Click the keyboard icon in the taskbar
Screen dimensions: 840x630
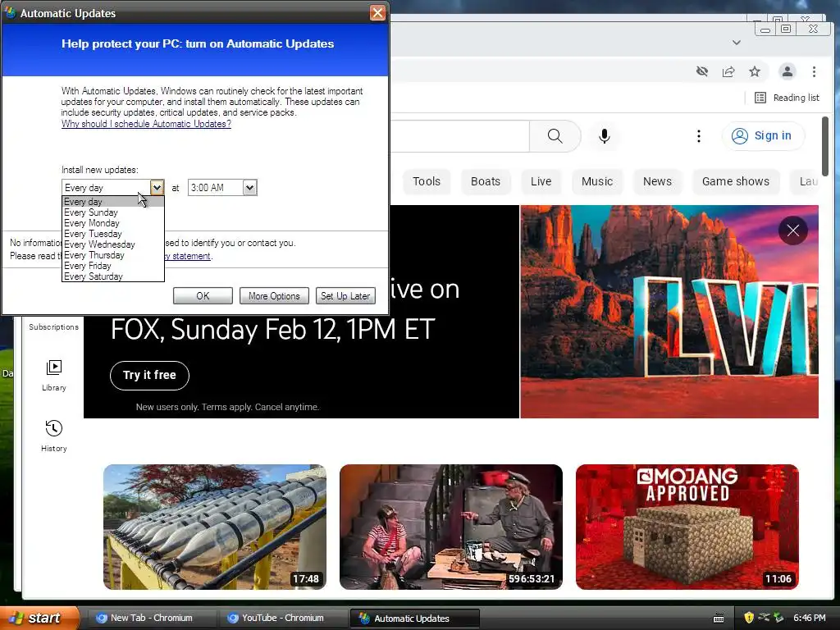[x=719, y=619]
